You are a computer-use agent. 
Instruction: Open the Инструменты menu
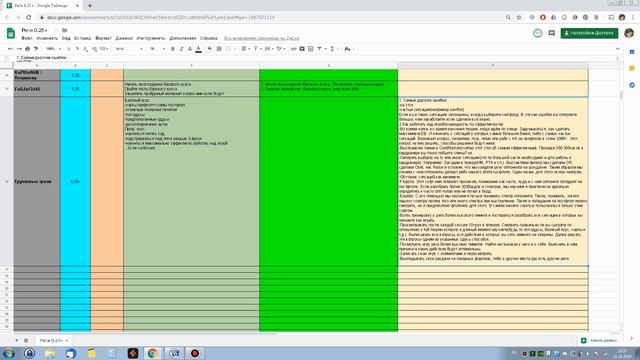151,38
